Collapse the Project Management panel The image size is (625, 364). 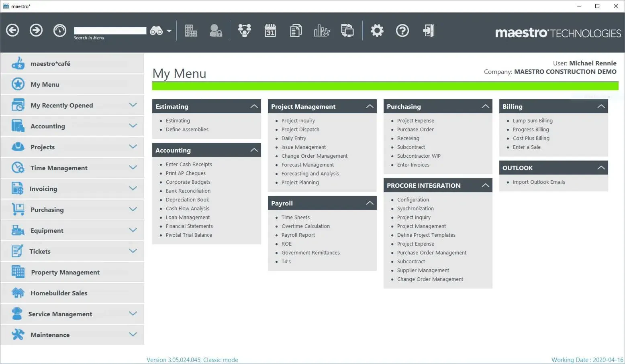click(370, 106)
